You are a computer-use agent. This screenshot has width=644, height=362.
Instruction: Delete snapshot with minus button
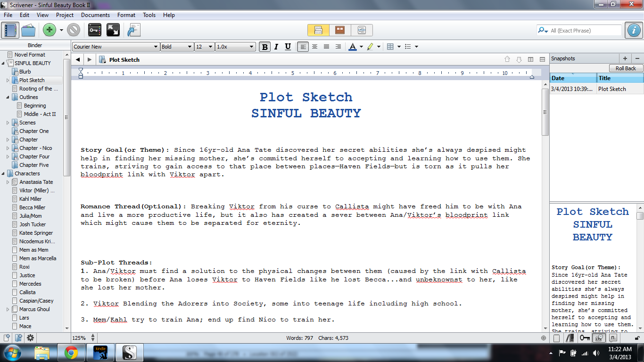[x=637, y=58]
